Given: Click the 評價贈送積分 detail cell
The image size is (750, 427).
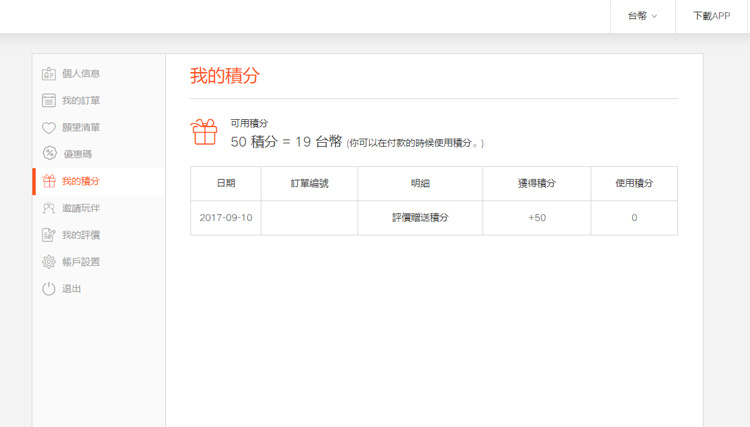Looking at the screenshot, I should [x=420, y=218].
